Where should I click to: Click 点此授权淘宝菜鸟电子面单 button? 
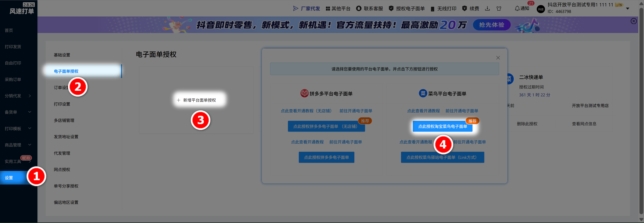(442, 126)
